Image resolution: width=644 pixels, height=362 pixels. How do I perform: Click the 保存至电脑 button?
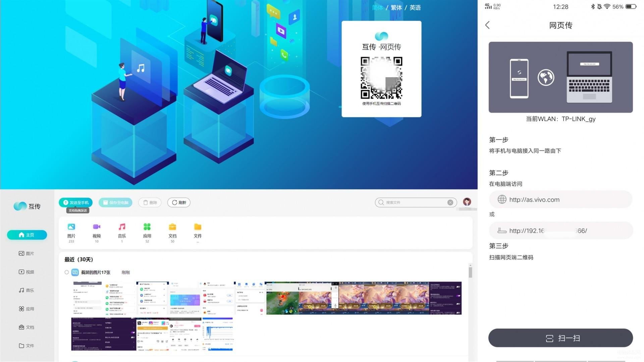[x=115, y=202]
